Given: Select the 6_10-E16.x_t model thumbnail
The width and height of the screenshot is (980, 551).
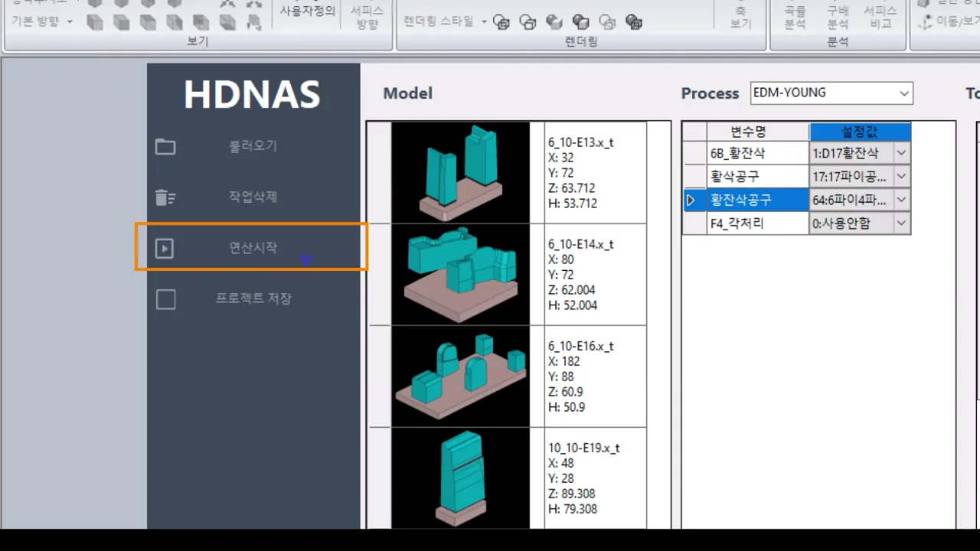Looking at the screenshot, I should [x=460, y=376].
